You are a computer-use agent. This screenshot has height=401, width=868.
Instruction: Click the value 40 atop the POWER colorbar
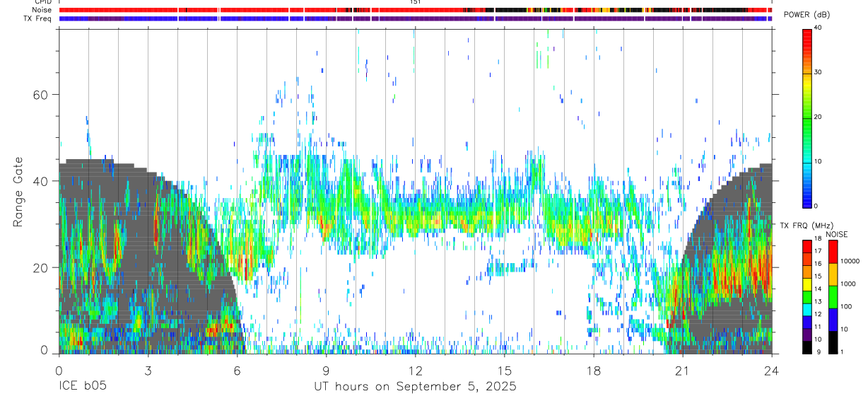819,28
